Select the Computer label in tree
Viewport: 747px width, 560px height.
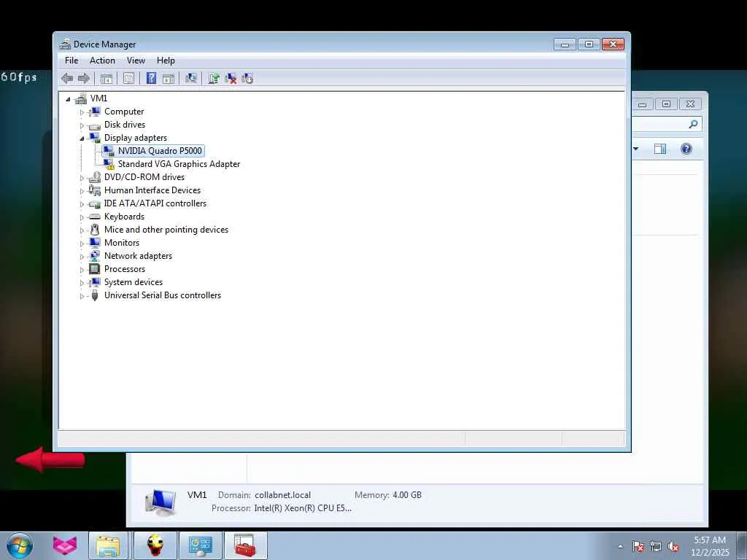(x=124, y=112)
